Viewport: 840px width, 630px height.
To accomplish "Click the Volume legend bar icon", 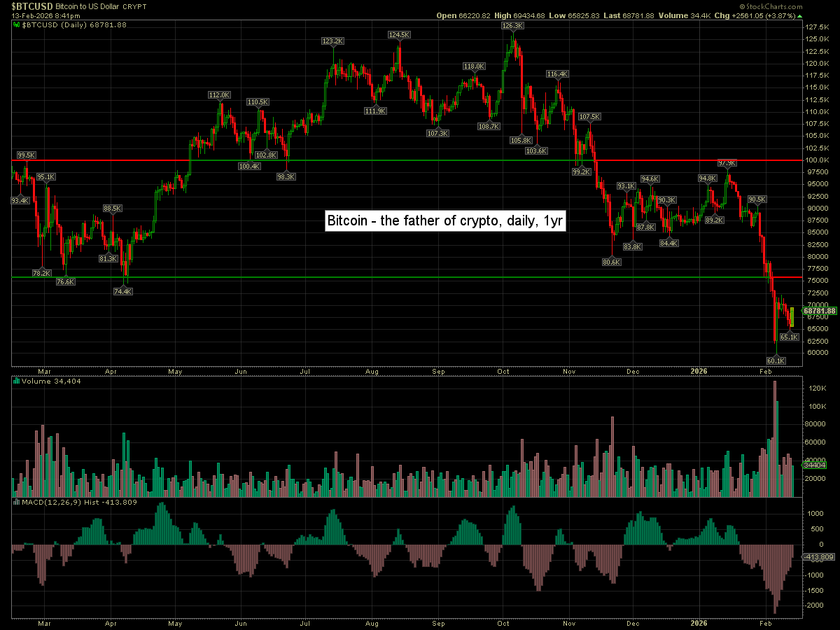I will point(17,381).
